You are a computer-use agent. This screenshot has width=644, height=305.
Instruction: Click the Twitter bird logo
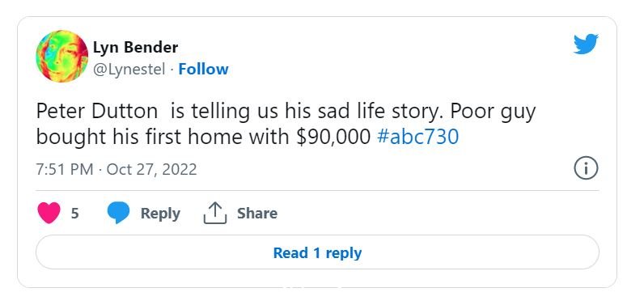[x=586, y=44]
